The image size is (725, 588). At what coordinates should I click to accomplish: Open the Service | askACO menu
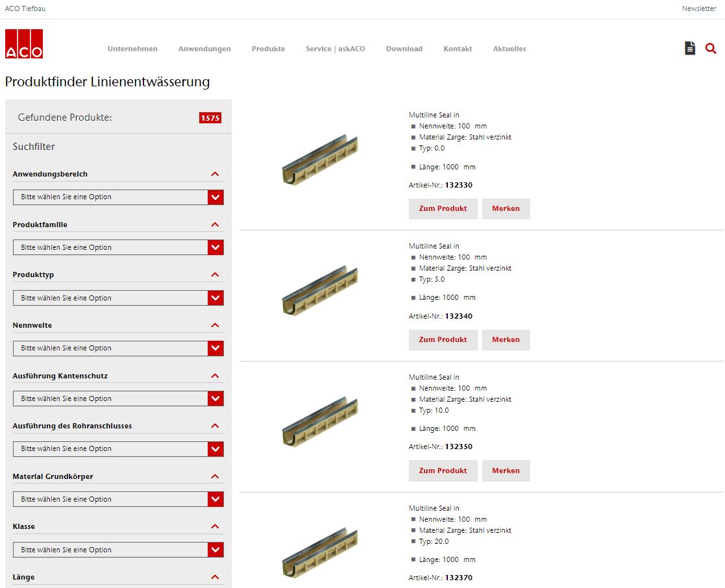coord(335,49)
